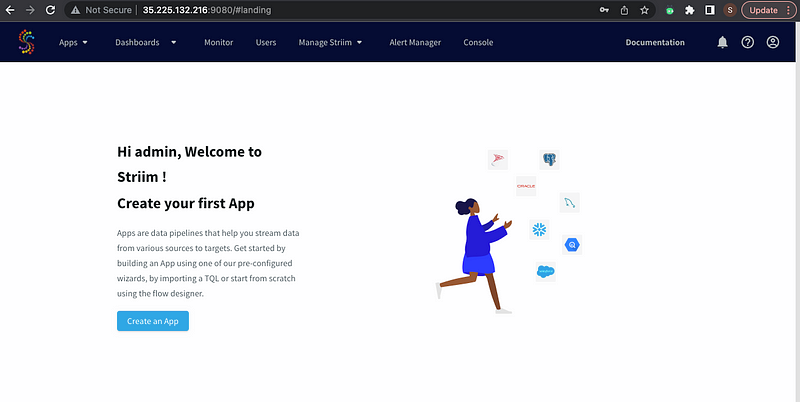Toggle the browser side panel icon
The image size is (800, 402).
coord(710,10)
